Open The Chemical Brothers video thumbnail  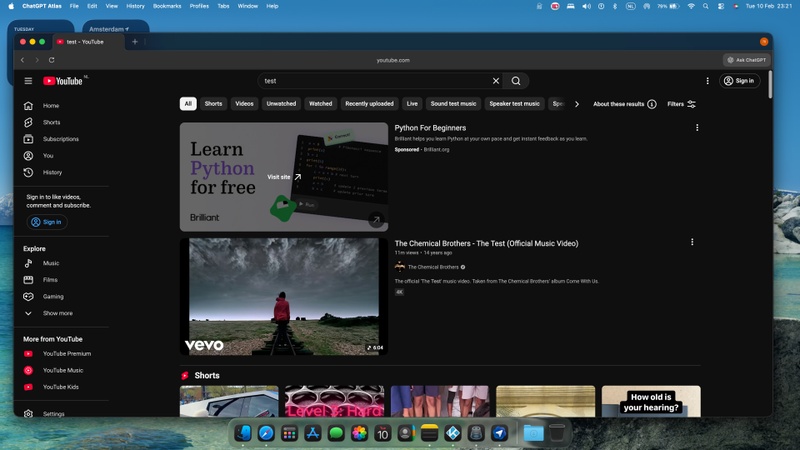click(284, 296)
